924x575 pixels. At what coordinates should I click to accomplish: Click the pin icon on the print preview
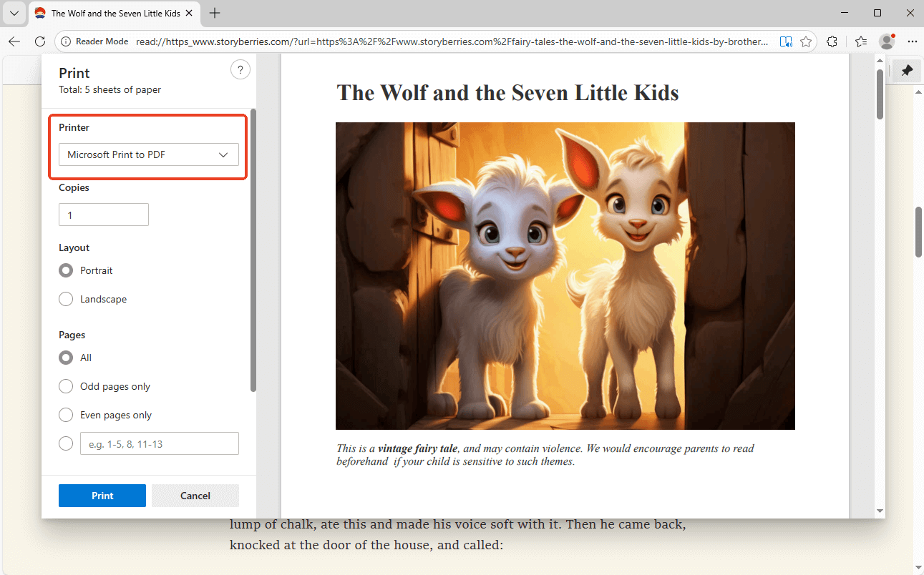pyautogui.click(x=907, y=70)
